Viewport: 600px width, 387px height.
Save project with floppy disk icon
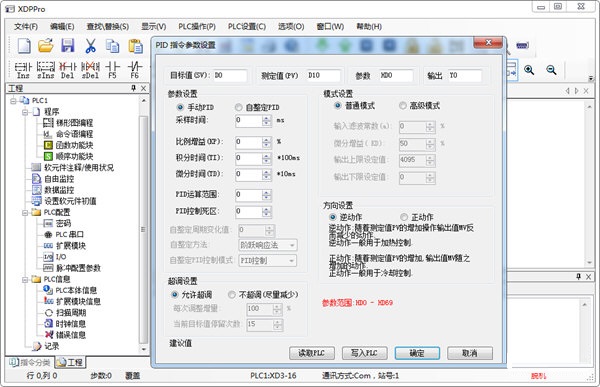(68, 46)
